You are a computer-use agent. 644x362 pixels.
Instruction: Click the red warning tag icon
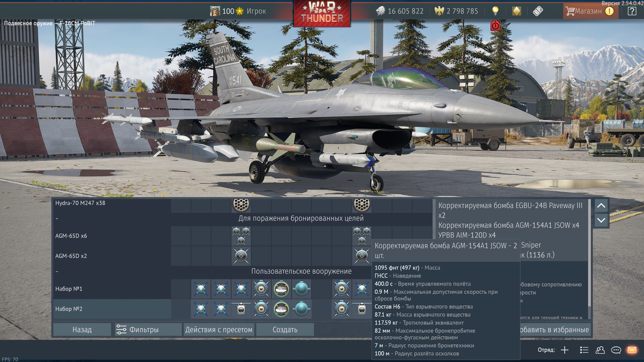pyautogui.click(x=495, y=25)
